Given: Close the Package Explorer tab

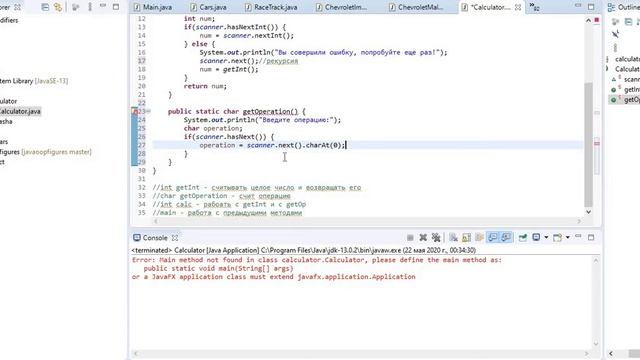Looking at the screenshot, I should [18, 7].
